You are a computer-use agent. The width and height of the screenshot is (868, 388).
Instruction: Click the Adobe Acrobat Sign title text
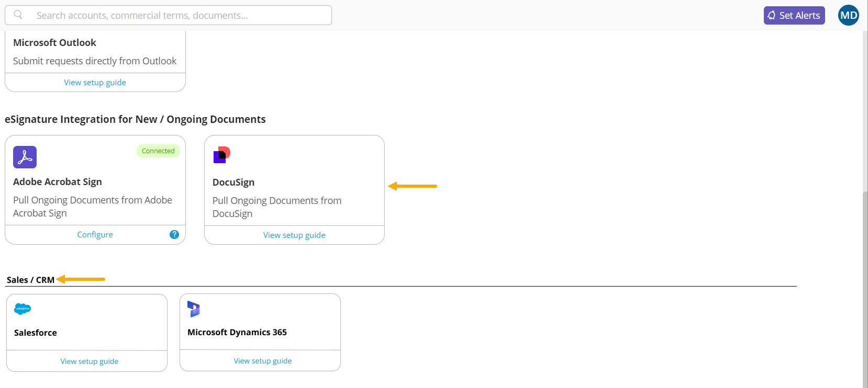(x=58, y=181)
